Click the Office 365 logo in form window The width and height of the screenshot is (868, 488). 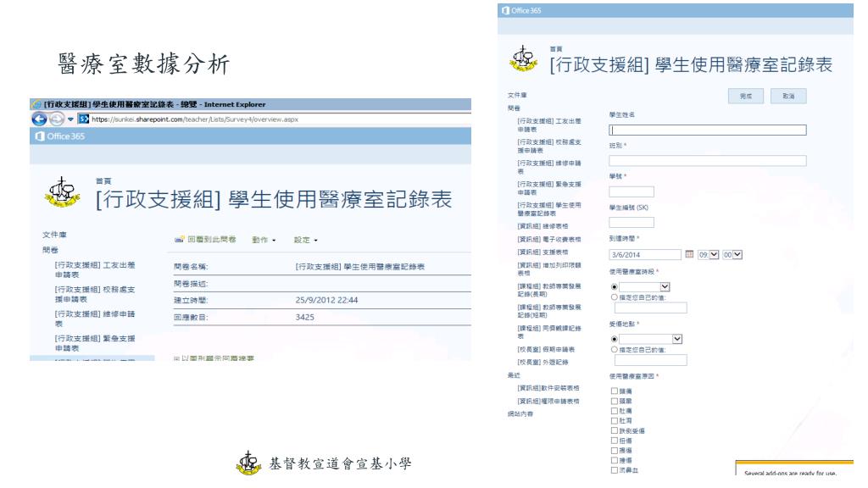click(521, 10)
